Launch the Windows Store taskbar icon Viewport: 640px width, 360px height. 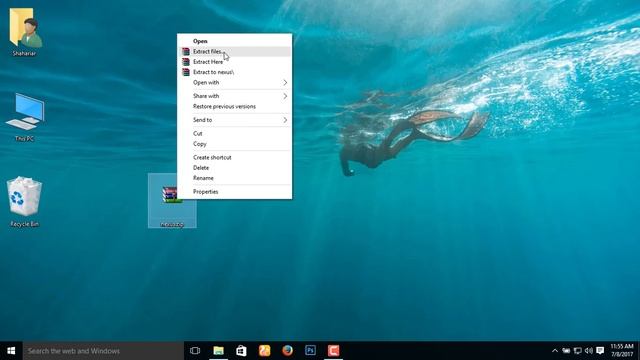[x=241, y=351]
